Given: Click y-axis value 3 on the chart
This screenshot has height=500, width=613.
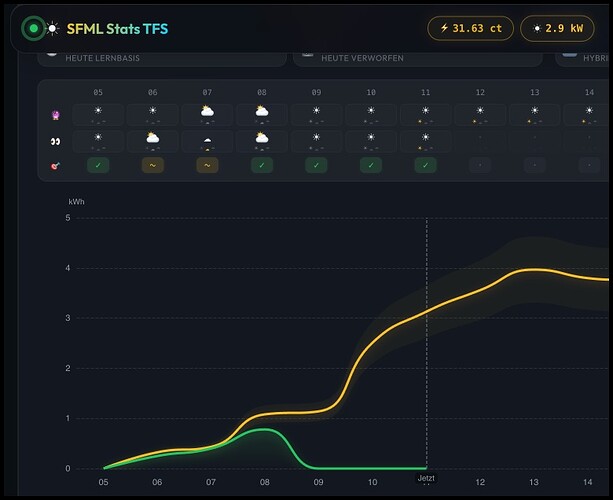Looking at the screenshot, I should 68,318.
